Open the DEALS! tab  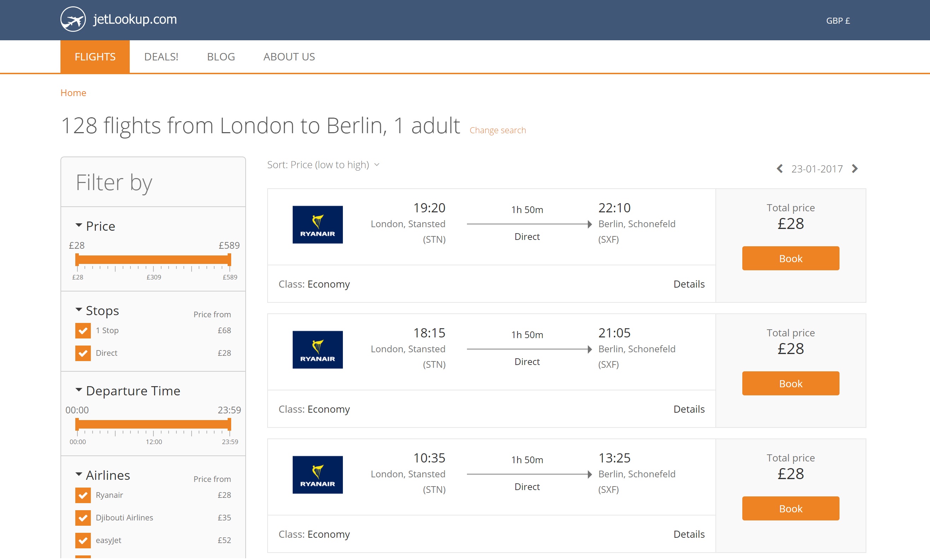pos(161,57)
